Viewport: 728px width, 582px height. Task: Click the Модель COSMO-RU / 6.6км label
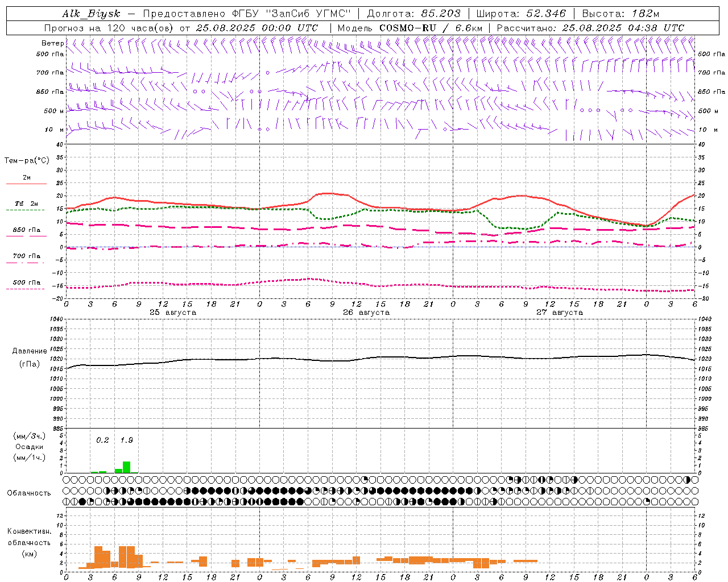[410, 28]
